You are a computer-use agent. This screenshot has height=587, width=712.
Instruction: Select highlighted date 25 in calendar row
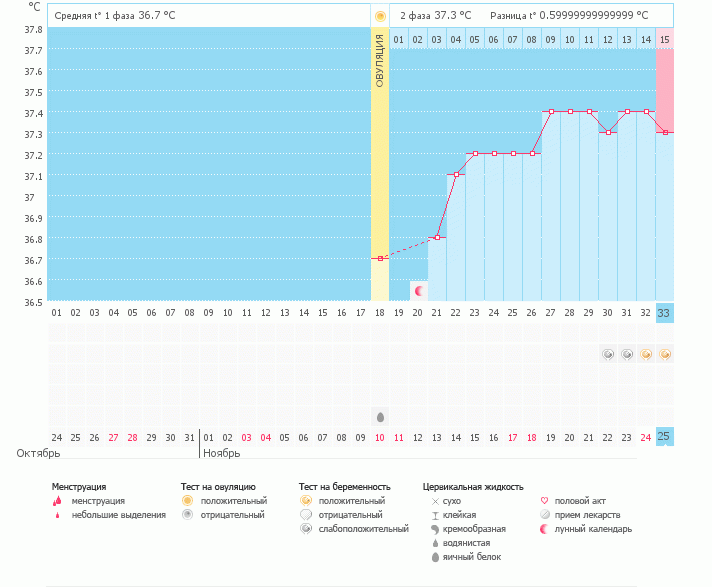(665, 436)
